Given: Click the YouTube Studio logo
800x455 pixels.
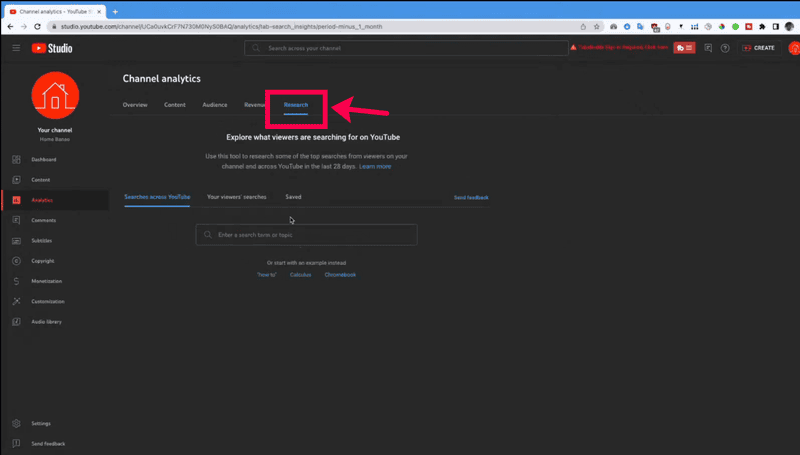Looking at the screenshot, I should coord(52,48).
